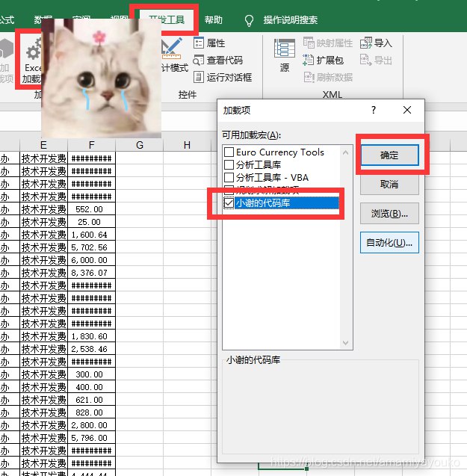The width and height of the screenshot is (467, 476).
Task: Click 运行对话框 (Run Dialog)
Action: pos(223,78)
